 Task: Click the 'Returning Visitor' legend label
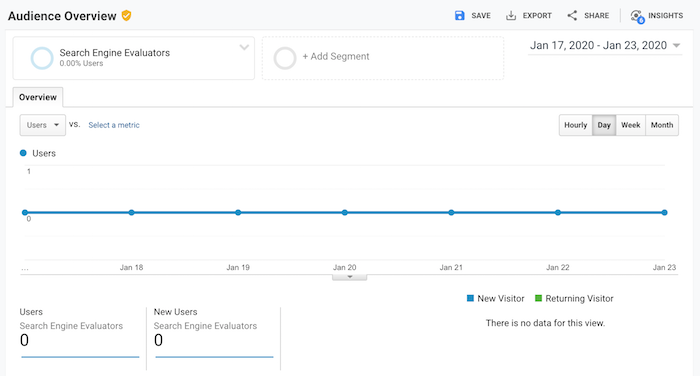tap(579, 298)
